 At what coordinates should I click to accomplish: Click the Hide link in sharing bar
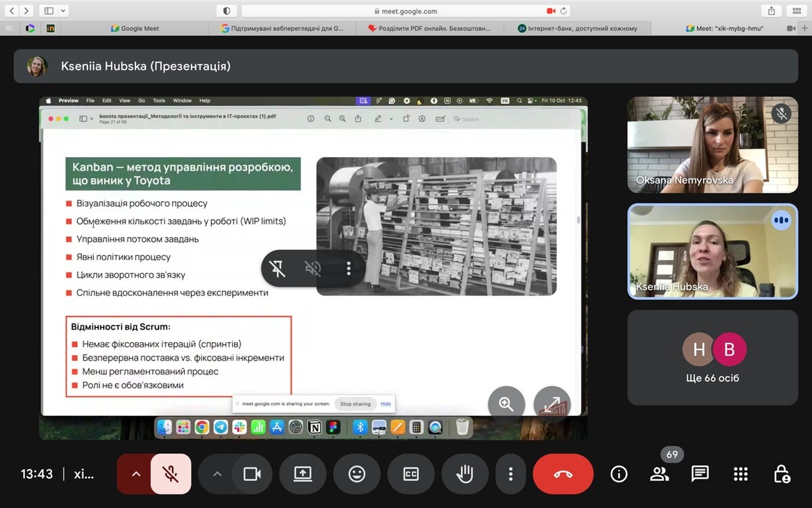point(386,404)
